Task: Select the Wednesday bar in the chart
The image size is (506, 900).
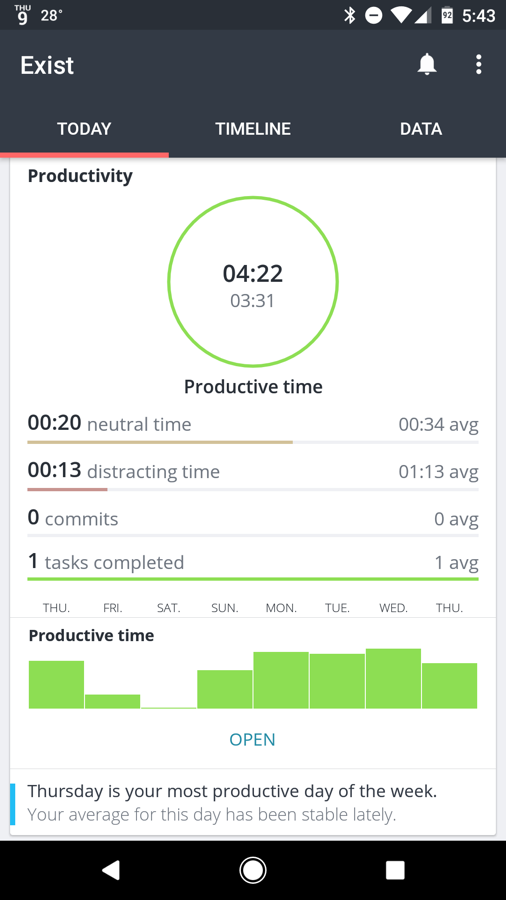Action: [x=394, y=678]
